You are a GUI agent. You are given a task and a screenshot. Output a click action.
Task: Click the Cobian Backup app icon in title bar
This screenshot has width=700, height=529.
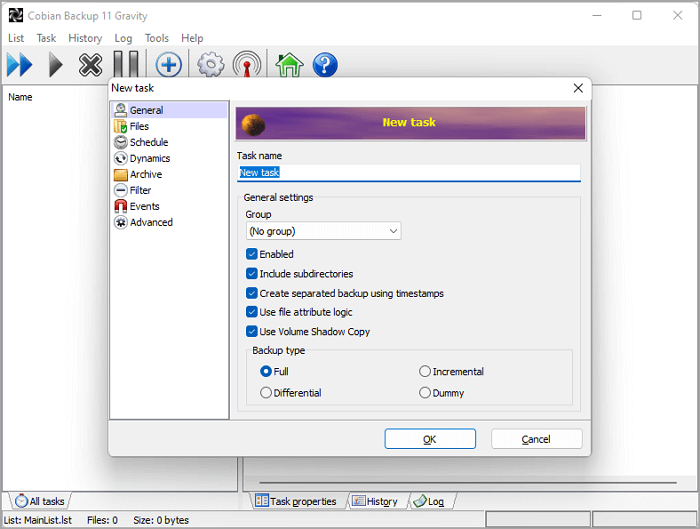(16, 15)
